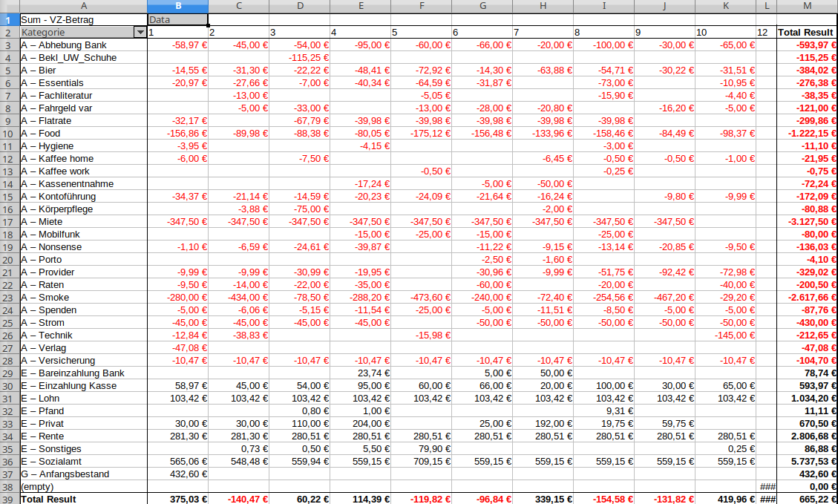Click the Data pivot field button
Screen dimensions: 838x504
point(177,20)
